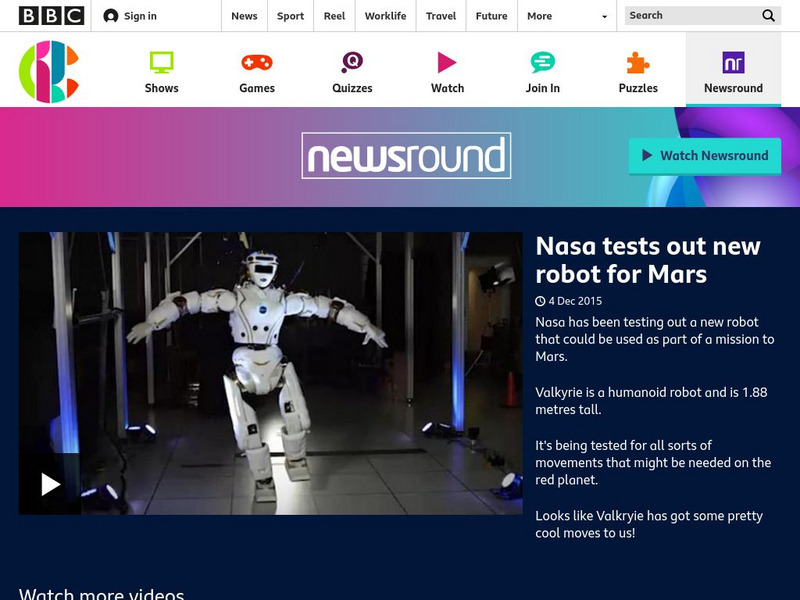The image size is (800, 600).
Task: Open the Sport menu item
Action: [x=290, y=16]
